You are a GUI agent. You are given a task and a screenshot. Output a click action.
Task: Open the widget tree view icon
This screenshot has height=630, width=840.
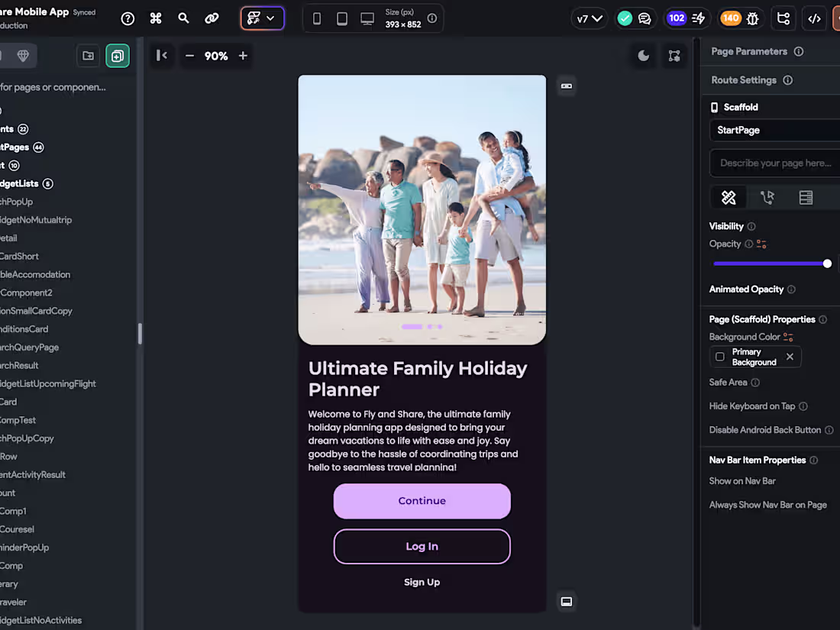click(x=783, y=18)
